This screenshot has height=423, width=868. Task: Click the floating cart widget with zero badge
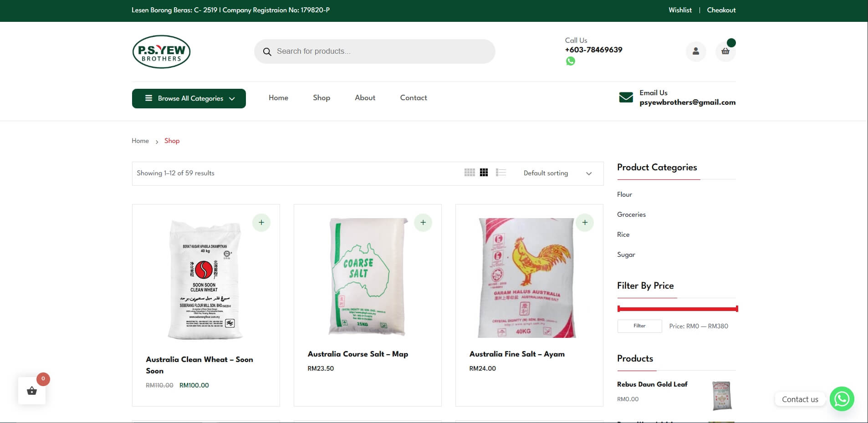pyautogui.click(x=32, y=391)
